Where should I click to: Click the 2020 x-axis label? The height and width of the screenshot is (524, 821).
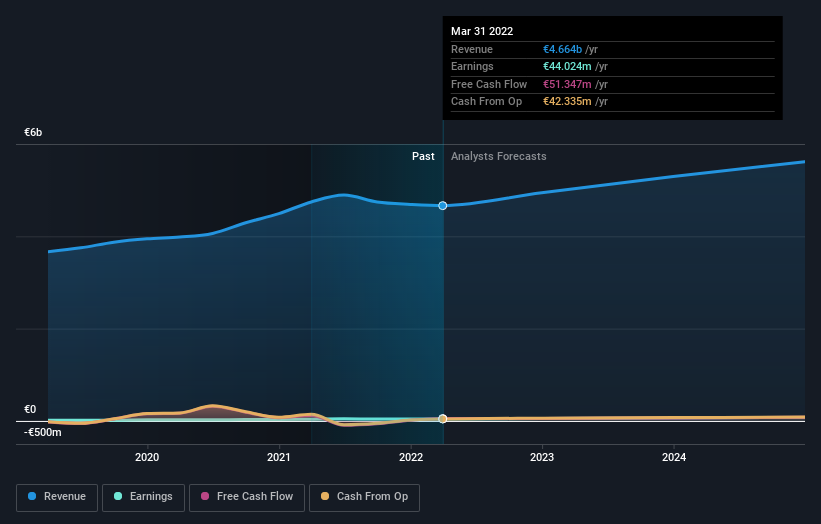(x=147, y=457)
